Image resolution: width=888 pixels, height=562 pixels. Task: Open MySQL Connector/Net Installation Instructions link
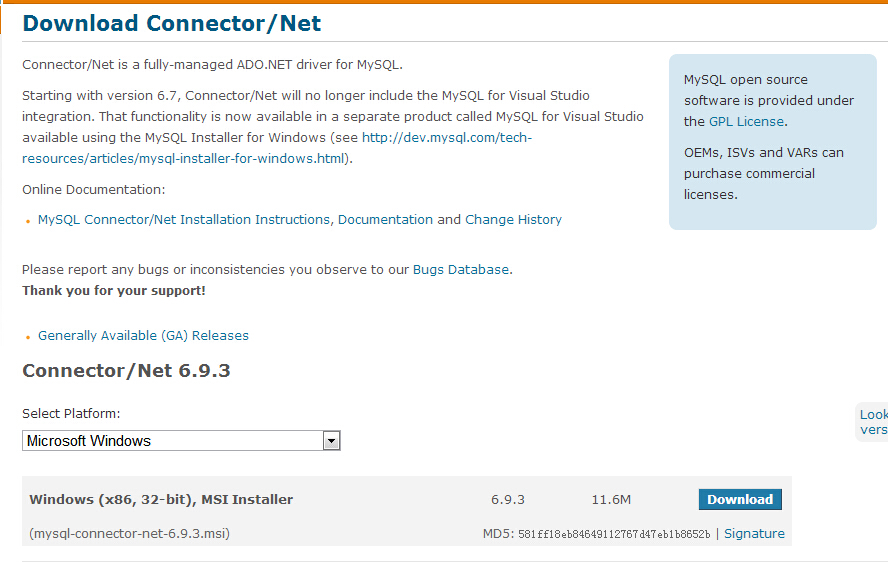click(184, 220)
